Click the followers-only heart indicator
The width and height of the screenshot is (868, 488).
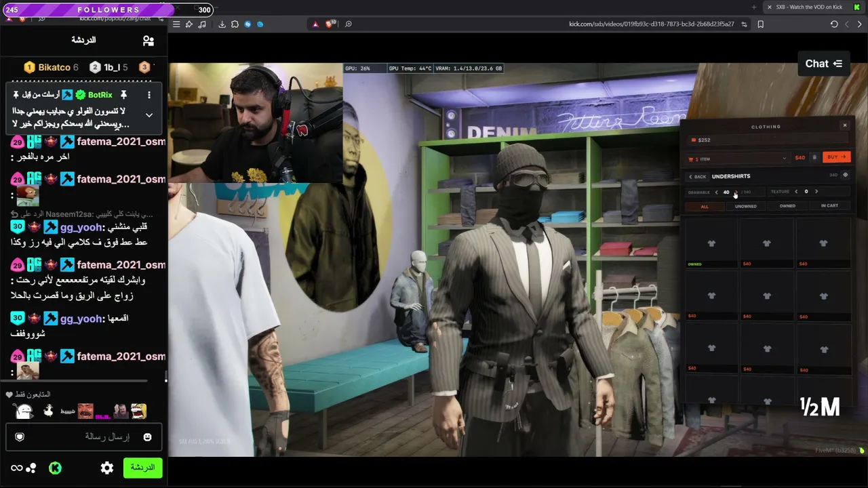coord(9,394)
